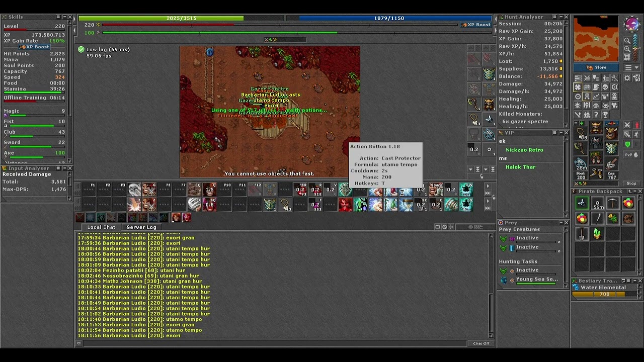644x362 pixels.
Task: Click the horned helmet equipment slot
Action: pos(595,127)
